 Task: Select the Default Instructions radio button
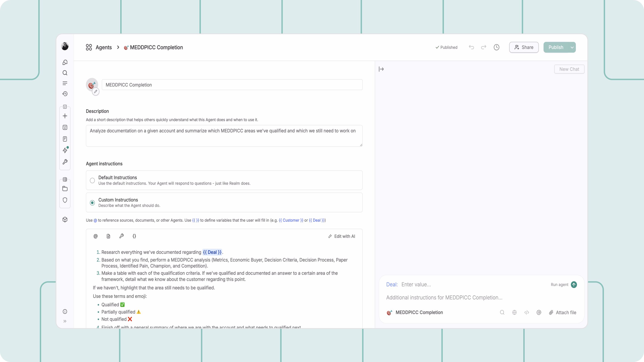pos(92,180)
